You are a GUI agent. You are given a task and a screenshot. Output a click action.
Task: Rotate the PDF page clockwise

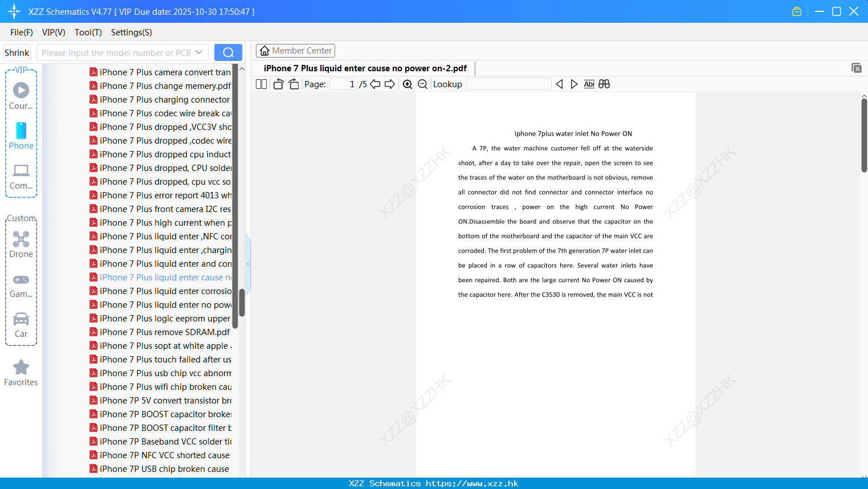[294, 84]
